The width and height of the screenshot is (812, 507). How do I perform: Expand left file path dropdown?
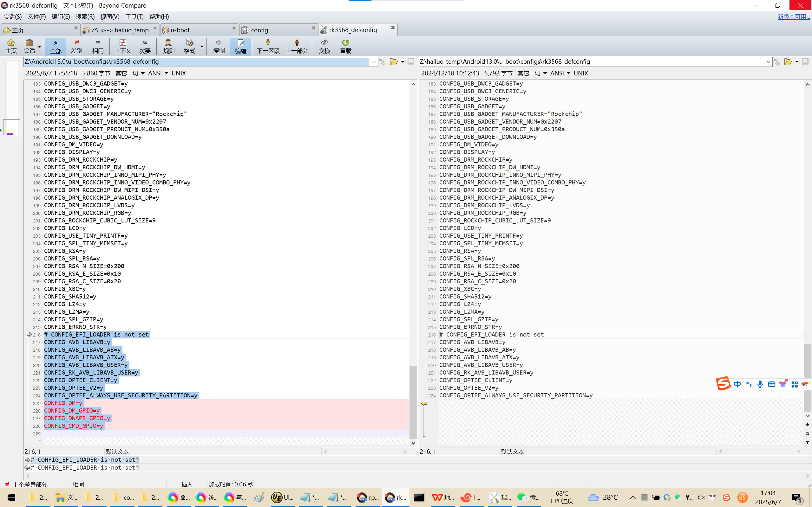coord(374,62)
